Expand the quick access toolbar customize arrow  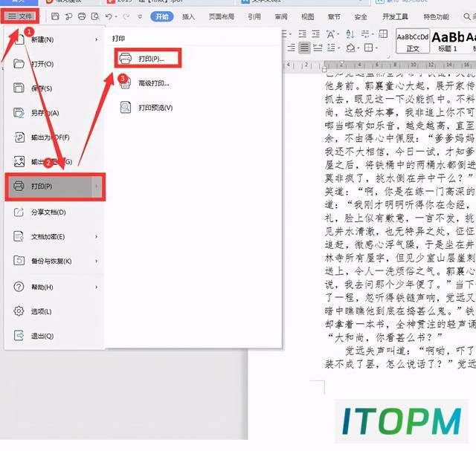(x=140, y=16)
